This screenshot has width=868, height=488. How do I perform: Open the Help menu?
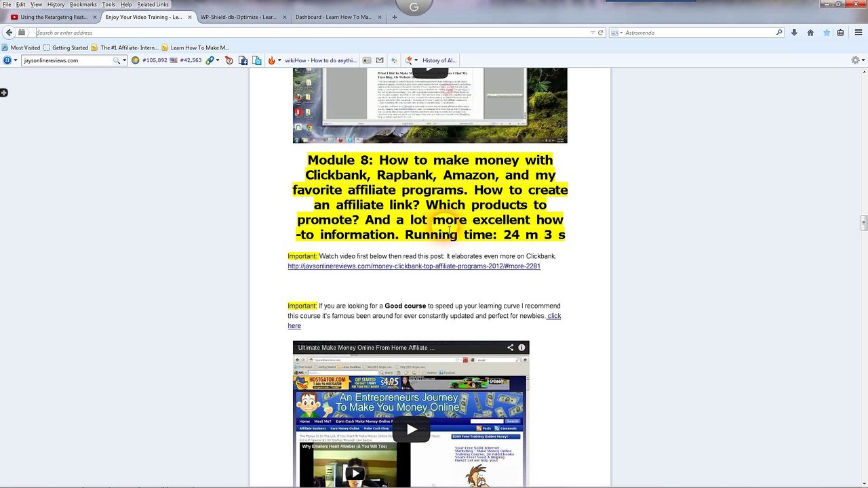tap(126, 5)
